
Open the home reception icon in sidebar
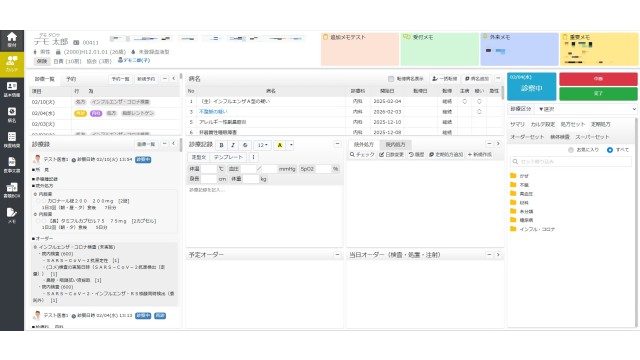[12, 40]
